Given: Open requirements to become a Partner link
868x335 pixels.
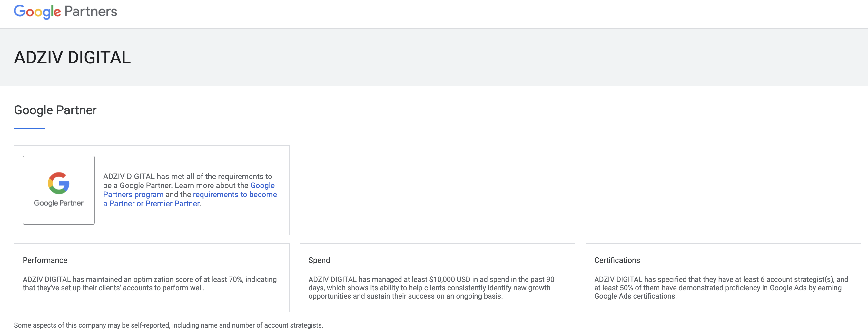Looking at the screenshot, I should coord(190,199).
